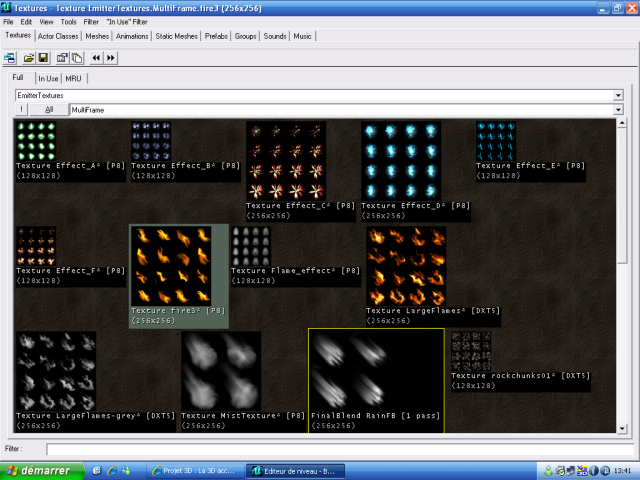Click the Unreal icon in the title bar
Image resolution: width=640 pixels, height=480 pixels.
[6, 7]
